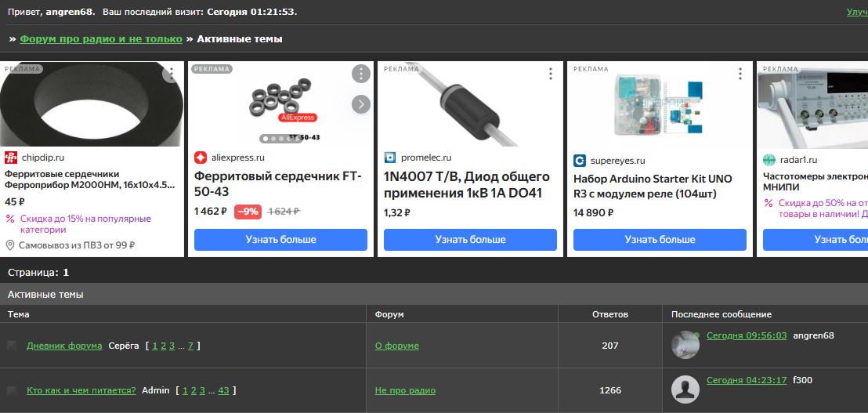Select the first carousel dot in aliexpress ad
This screenshot has width=868, height=413.
(266, 139)
